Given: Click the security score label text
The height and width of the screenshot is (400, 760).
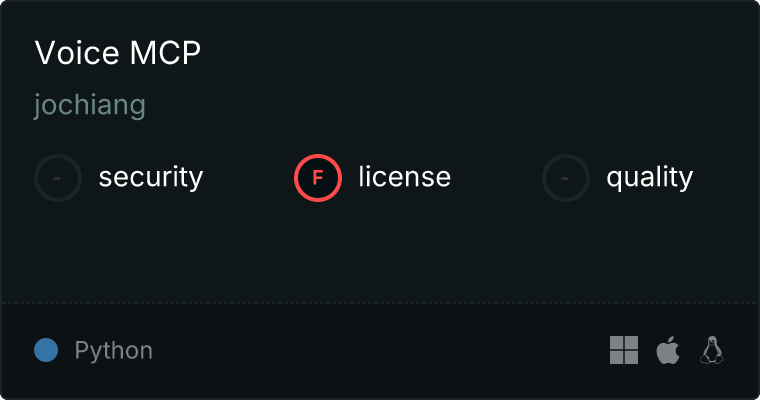Looking at the screenshot, I should tap(151, 177).
